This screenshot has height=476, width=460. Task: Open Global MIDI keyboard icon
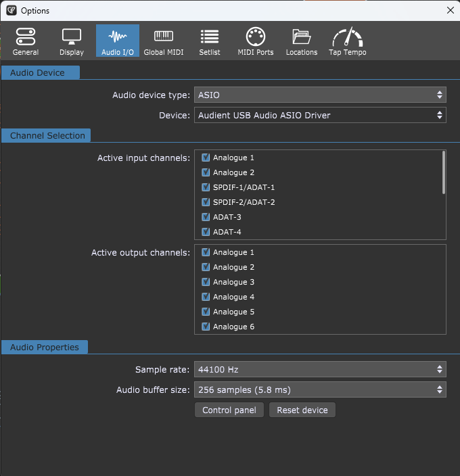(x=164, y=41)
